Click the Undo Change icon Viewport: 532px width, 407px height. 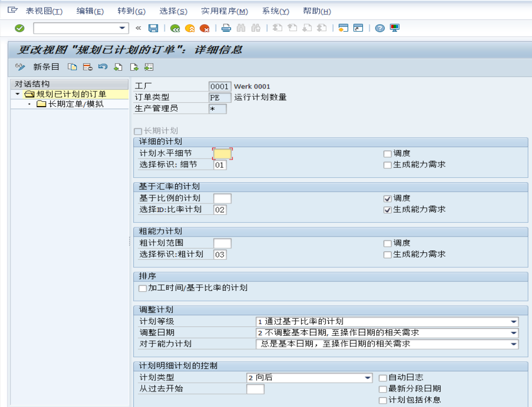click(103, 67)
